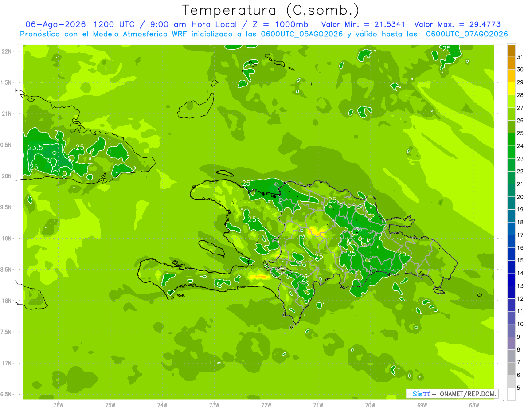Click the '75W' longitude axis label
The width and height of the screenshot is (532, 411).
(x=110, y=405)
